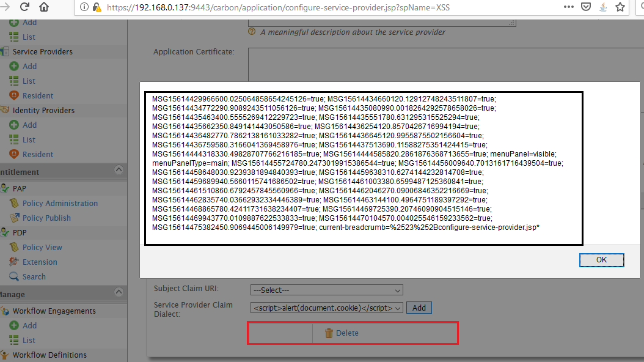Open the Extension link under PDP
The height and width of the screenshot is (362, 644).
coord(40,262)
